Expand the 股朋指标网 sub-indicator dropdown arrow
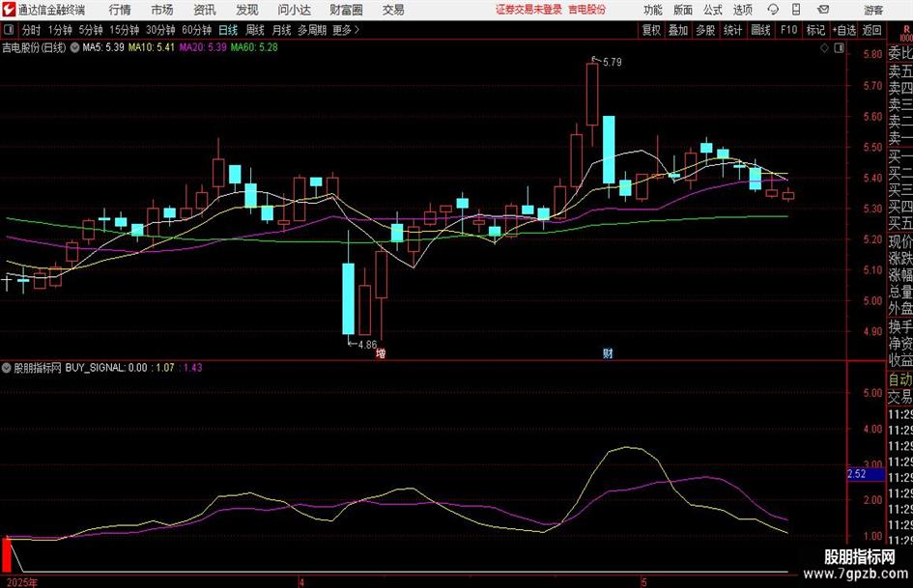Image resolution: width=913 pixels, height=588 pixels. [x=7, y=368]
